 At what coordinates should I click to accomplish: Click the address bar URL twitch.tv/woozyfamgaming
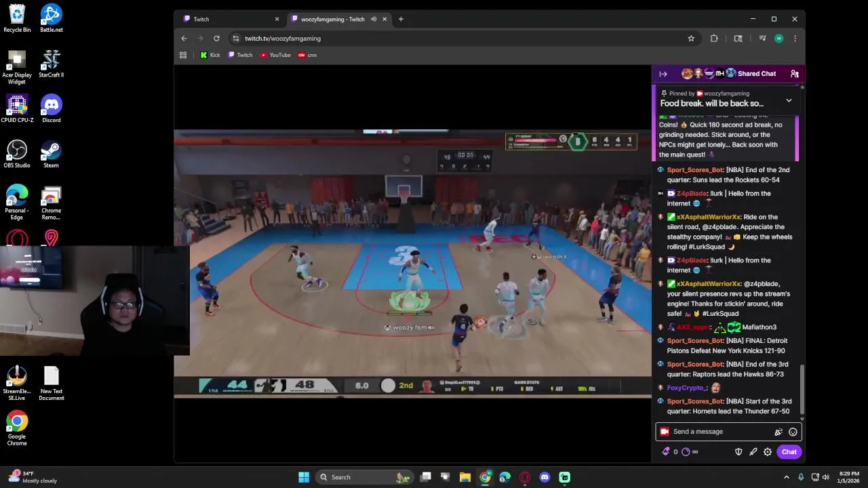(283, 39)
